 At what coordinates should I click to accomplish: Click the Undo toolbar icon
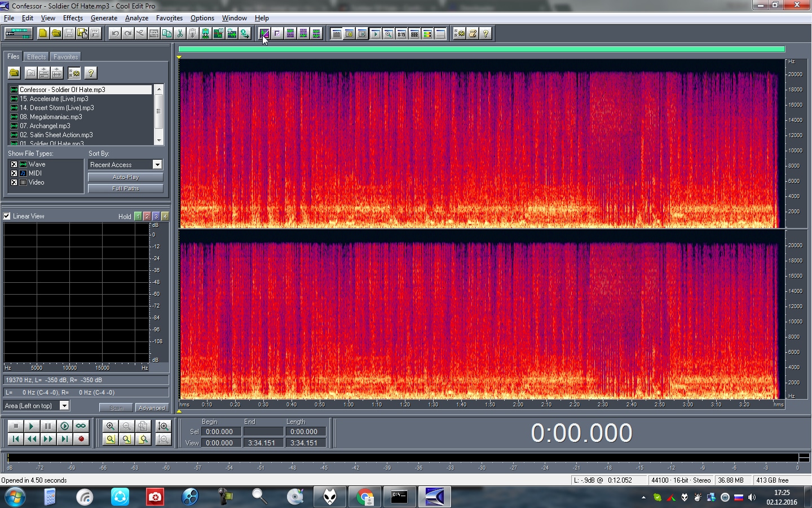tap(115, 33)
